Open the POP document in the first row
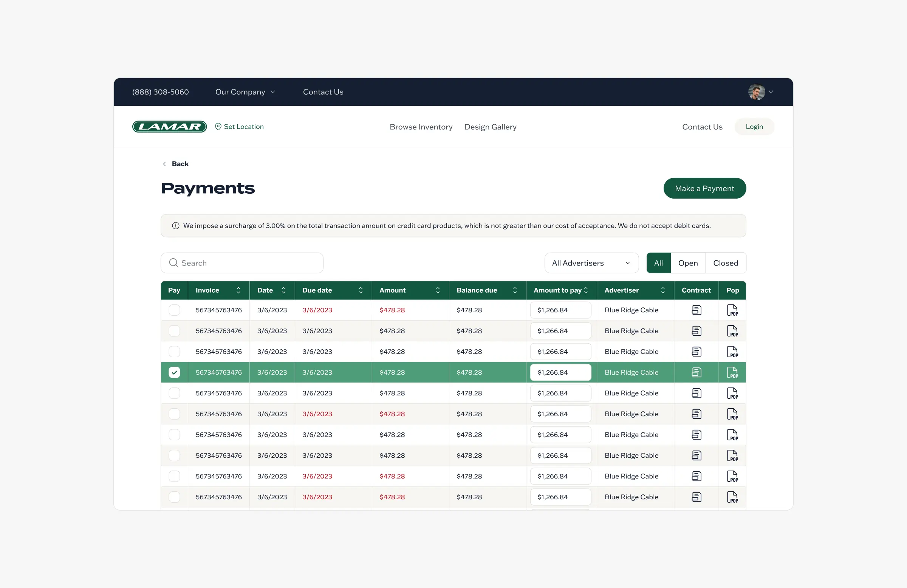 (732, 310)
